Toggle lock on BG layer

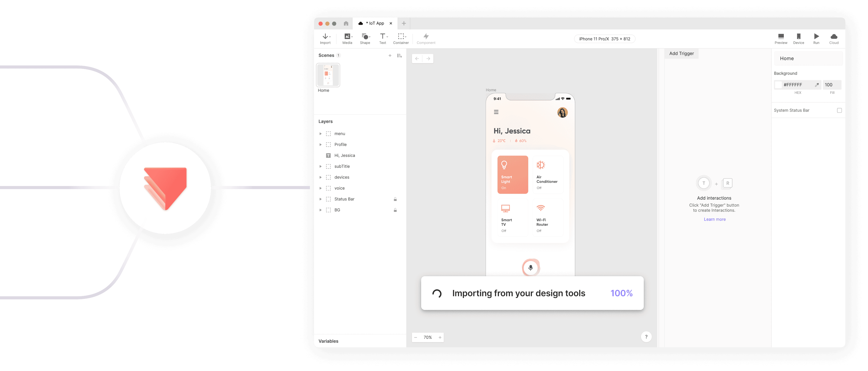395,210
